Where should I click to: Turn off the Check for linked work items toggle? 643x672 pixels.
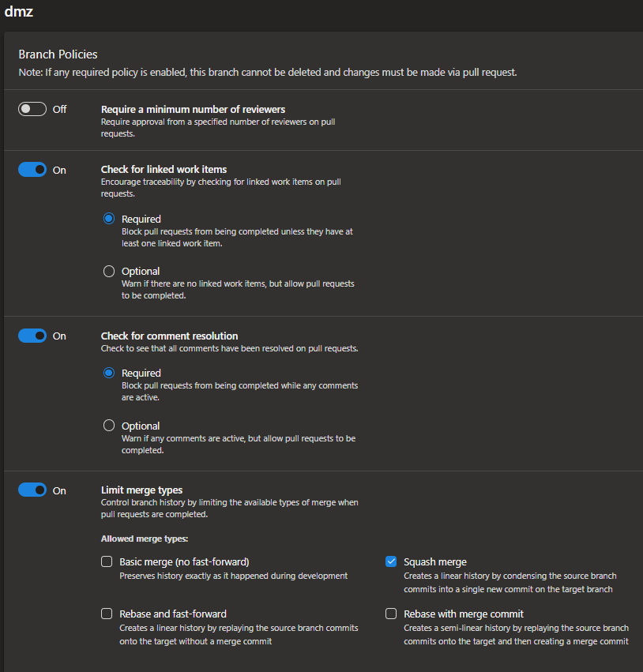point(32,169)
